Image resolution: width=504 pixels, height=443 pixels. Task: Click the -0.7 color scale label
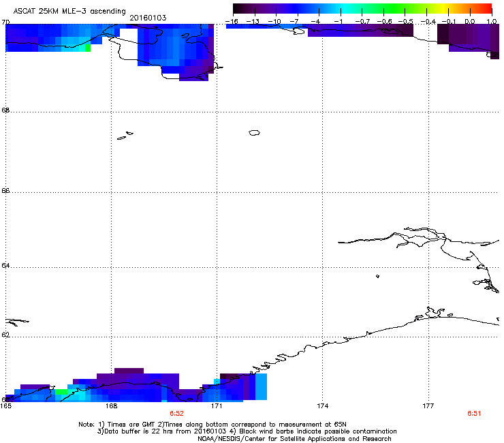[x=362, y=22]
